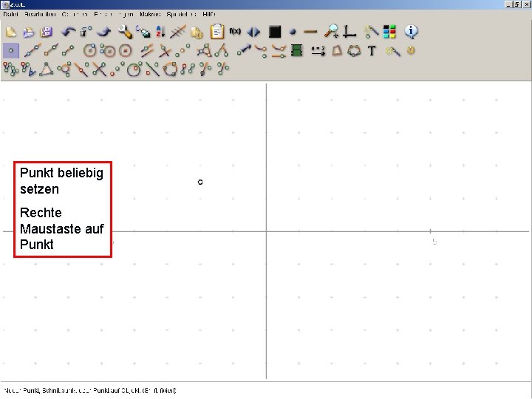Select the Ray tool

coord(50,50)
